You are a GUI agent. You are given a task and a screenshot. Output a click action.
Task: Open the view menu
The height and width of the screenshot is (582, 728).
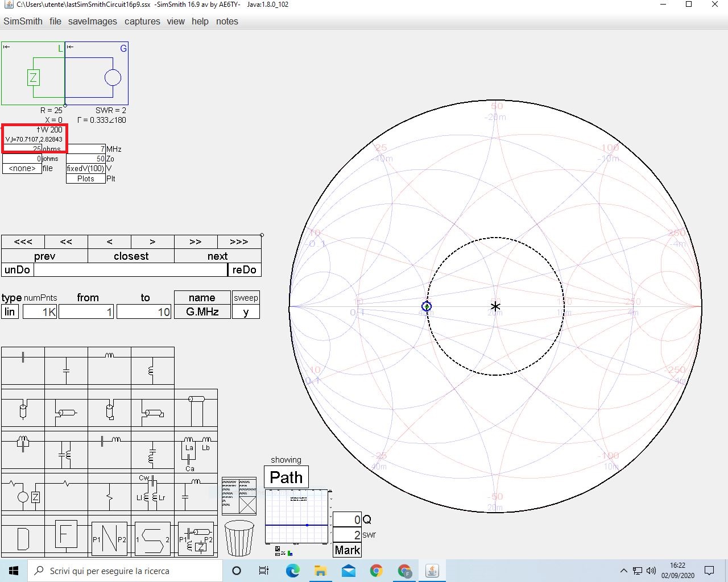click(x=176, y=21)
